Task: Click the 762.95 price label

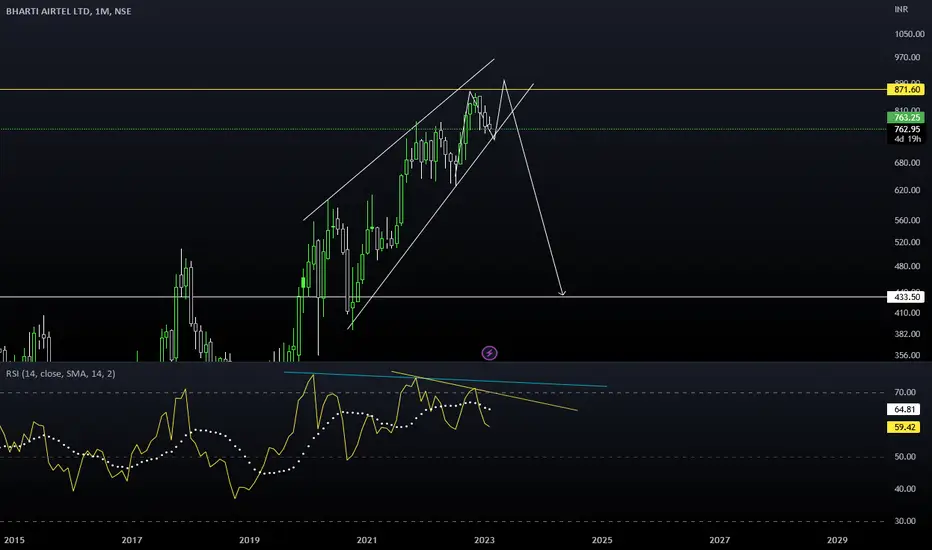Action: point(906,128)
